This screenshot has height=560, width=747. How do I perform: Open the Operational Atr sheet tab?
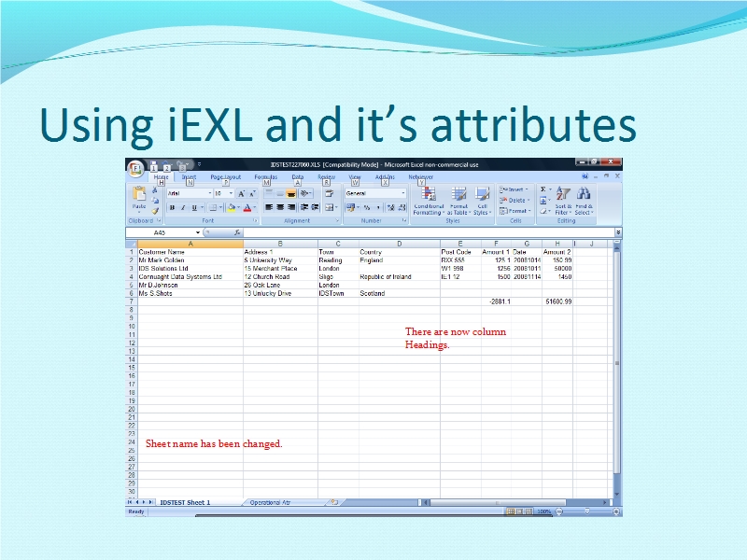[270, 502]
